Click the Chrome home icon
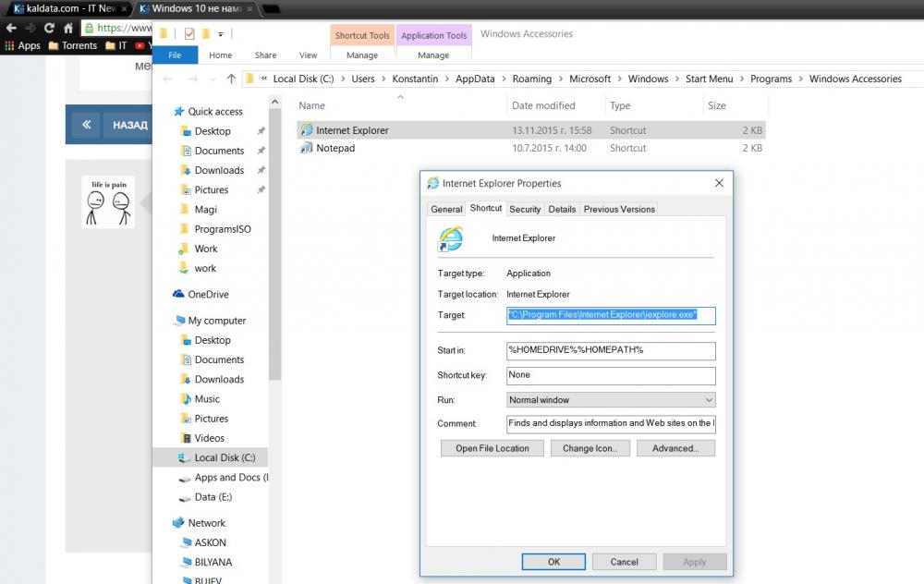 pos(68,28)
